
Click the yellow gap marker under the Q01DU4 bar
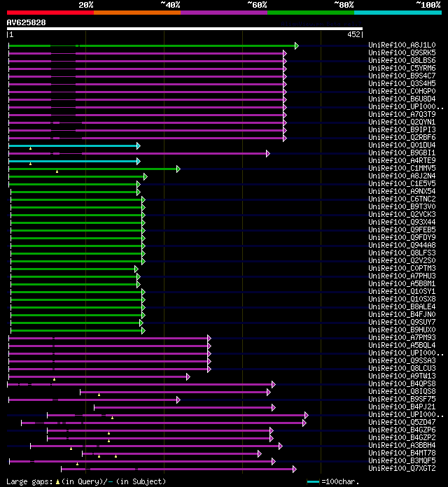[x=30, y=149]
